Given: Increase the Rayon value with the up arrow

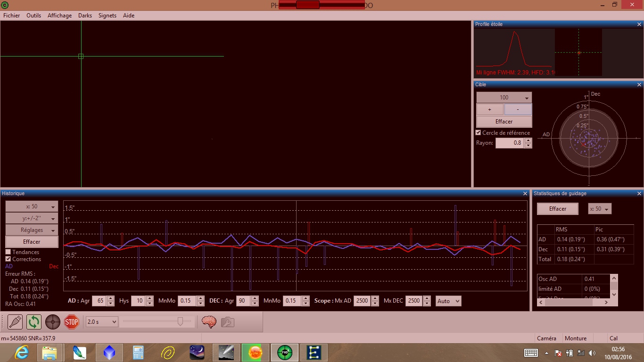Looking at the screenshot, I should tap(528, 140).
